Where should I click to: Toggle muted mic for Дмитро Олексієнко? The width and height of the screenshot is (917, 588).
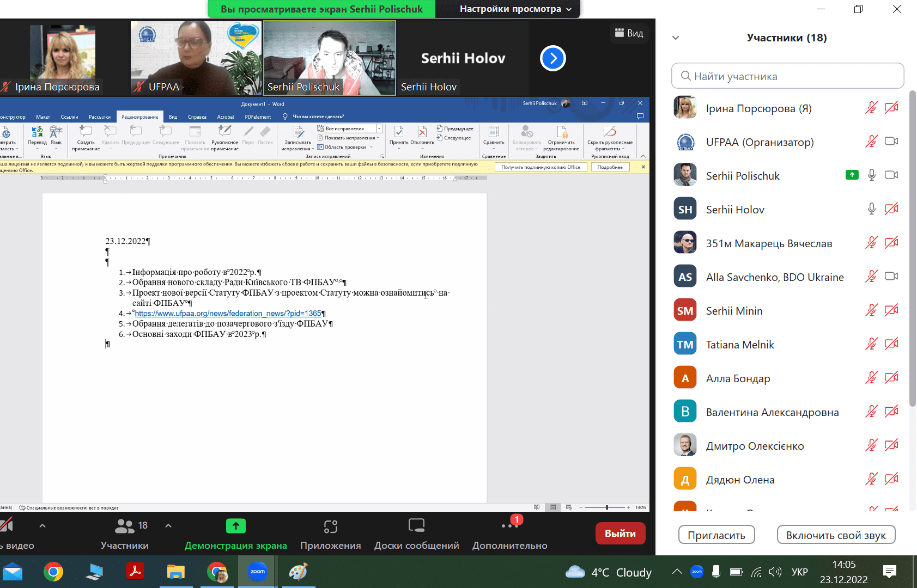(x=872, y=445)
